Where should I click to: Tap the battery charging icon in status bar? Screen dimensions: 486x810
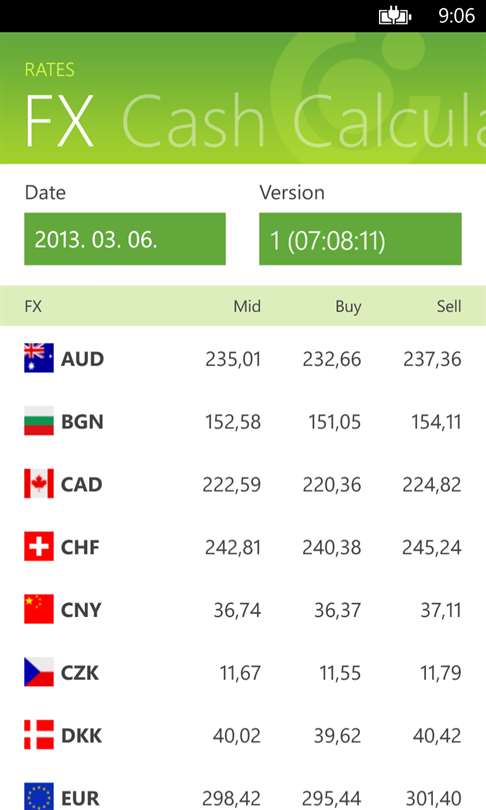click(x=395, y=16)
